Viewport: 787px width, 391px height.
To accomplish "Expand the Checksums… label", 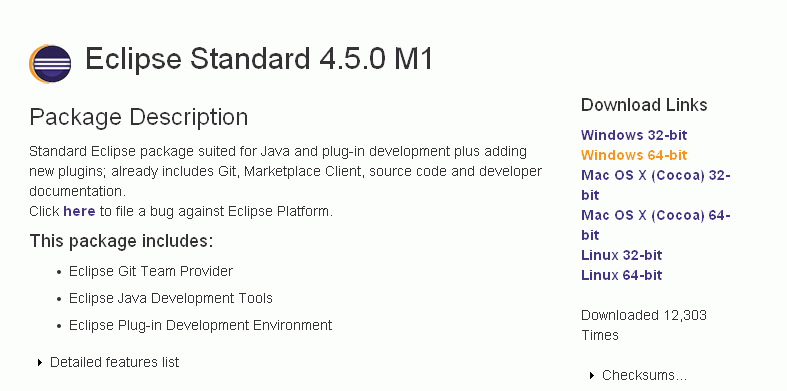I will [644, 375].
